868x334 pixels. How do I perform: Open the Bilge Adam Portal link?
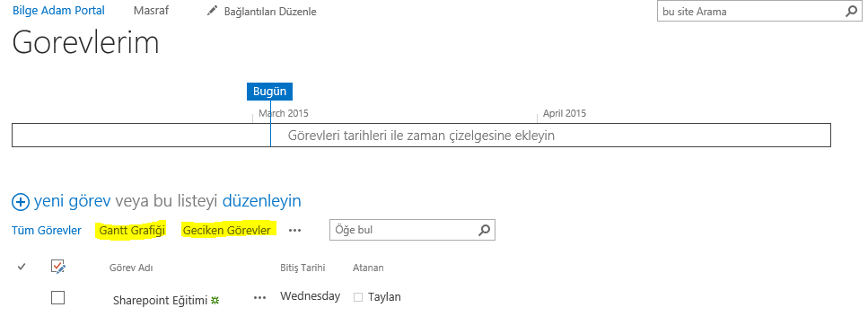point(58,11)
